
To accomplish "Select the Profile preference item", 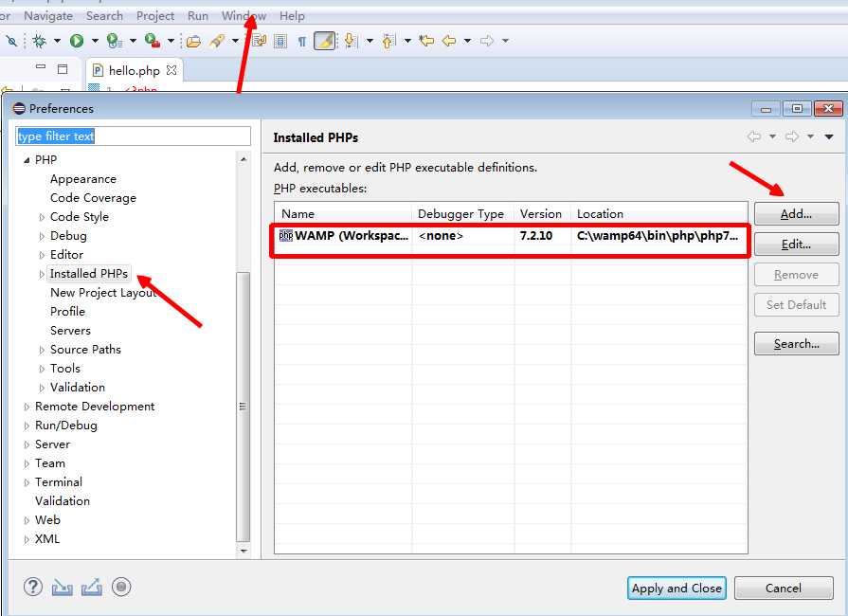I will click(x=67, y=312).
